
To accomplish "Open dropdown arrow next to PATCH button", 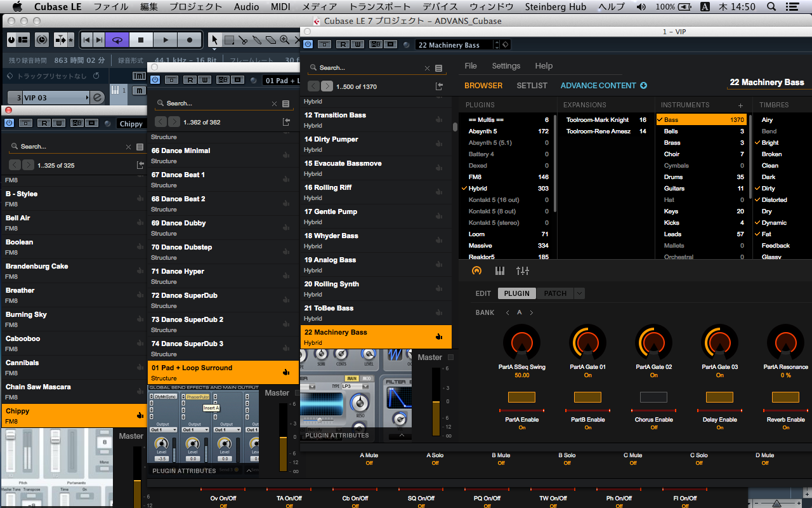I will click(579, 293).
